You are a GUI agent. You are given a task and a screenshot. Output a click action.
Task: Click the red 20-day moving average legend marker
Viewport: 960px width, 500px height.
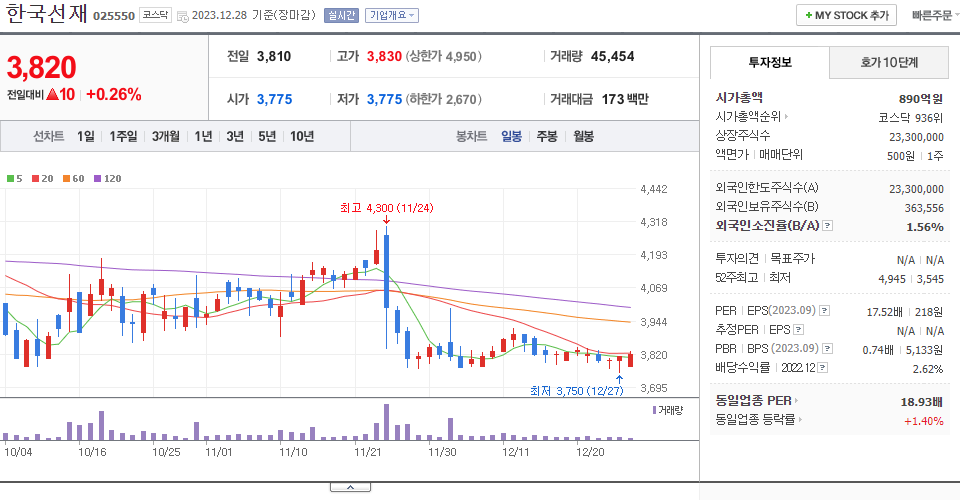[36, 179]
